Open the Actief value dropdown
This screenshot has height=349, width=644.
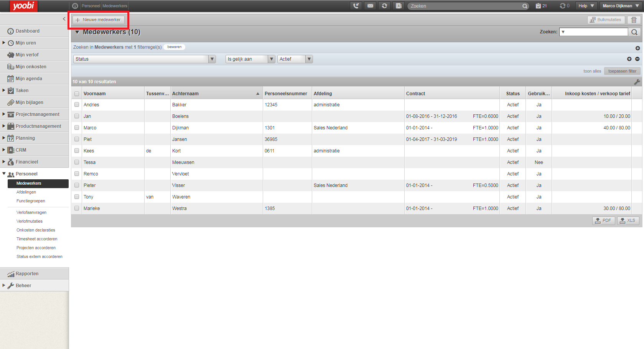295,59
